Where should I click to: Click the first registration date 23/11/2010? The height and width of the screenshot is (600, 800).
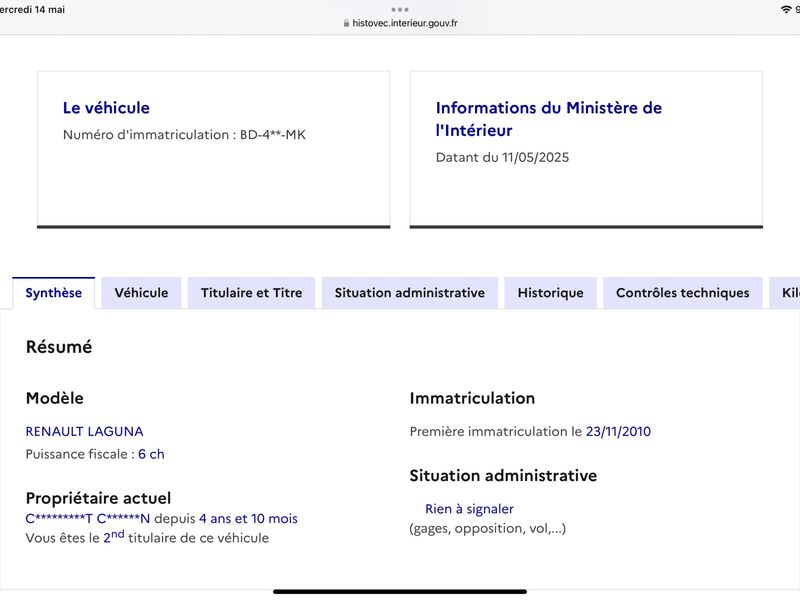(618, 432)
